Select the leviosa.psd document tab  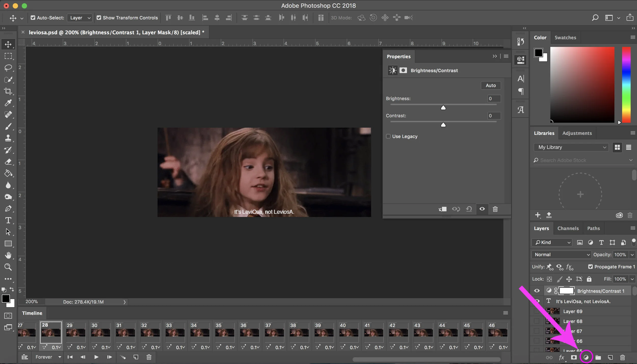point(116,32)
